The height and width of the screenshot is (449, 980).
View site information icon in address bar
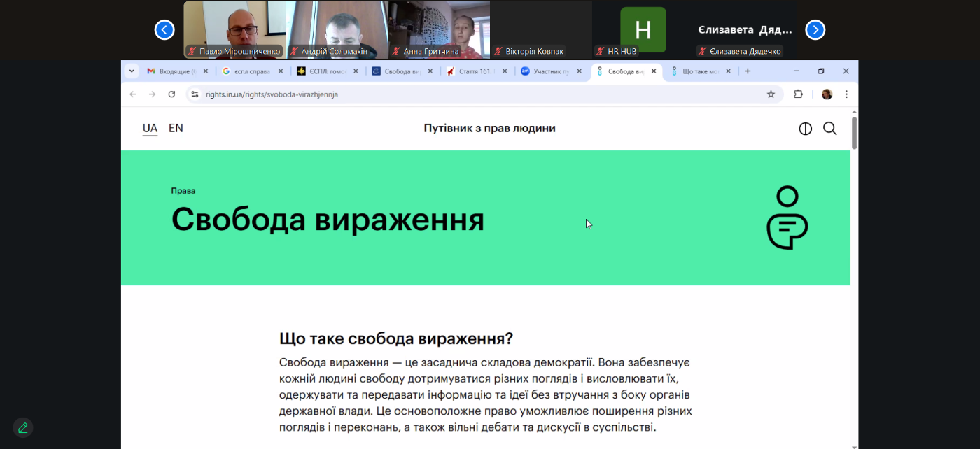click(x=195, y=94)
